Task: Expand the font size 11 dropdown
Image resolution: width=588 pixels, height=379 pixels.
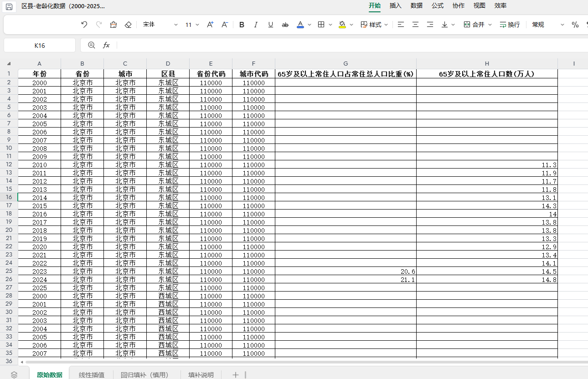Action: pos(192,25)
